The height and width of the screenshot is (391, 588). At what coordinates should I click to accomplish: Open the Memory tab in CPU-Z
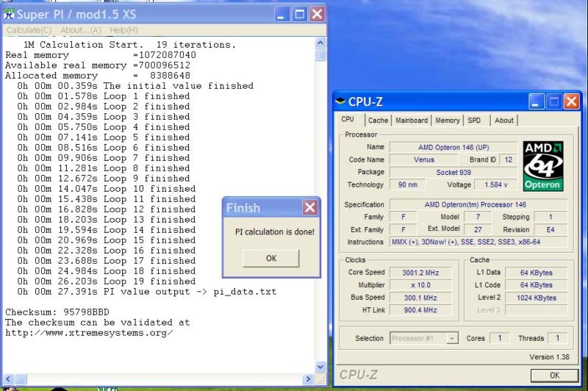click(x=447, y=121)
